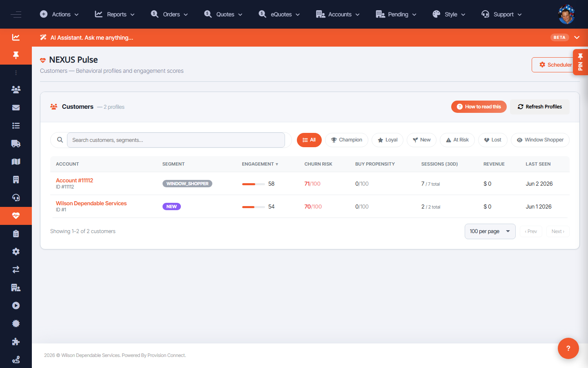Open the PIN side tab
Screen dimensions: 588x368
click(x=580, y=62)
